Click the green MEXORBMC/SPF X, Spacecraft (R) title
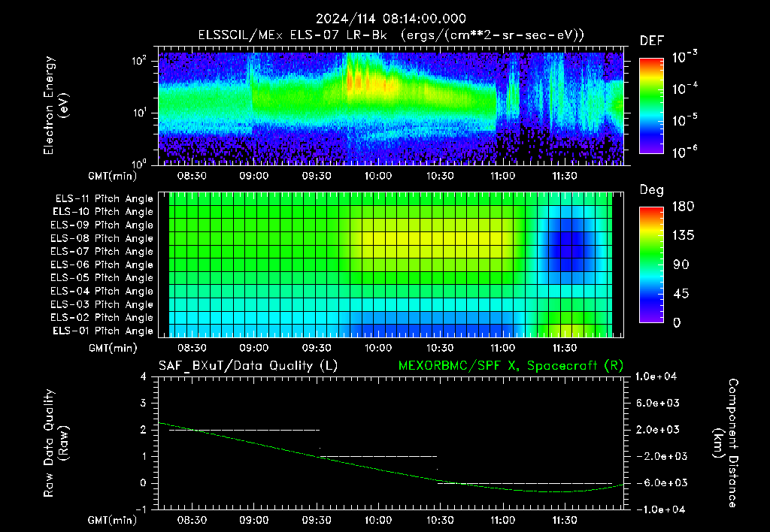770x532 pixels. pyautogui.click(x=511, y=366)
